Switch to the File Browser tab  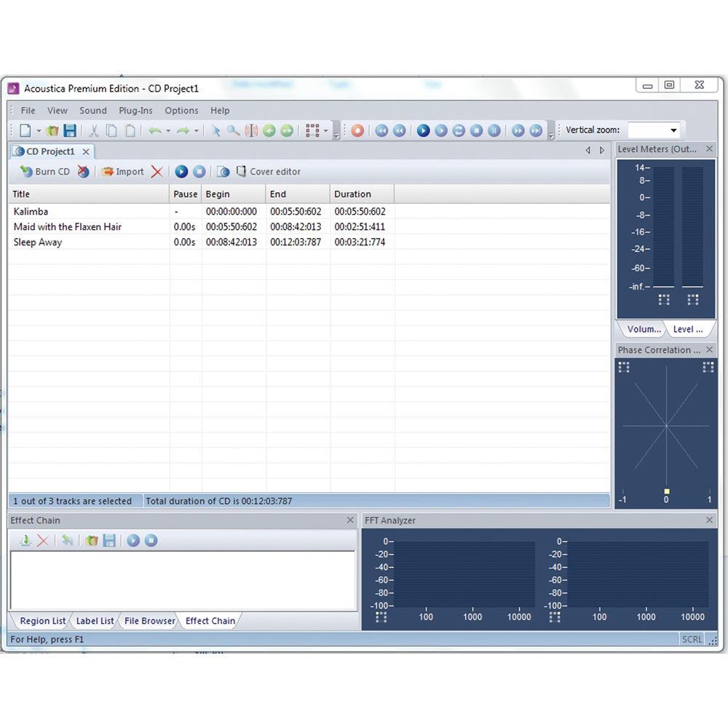click(x=149, y=621)
